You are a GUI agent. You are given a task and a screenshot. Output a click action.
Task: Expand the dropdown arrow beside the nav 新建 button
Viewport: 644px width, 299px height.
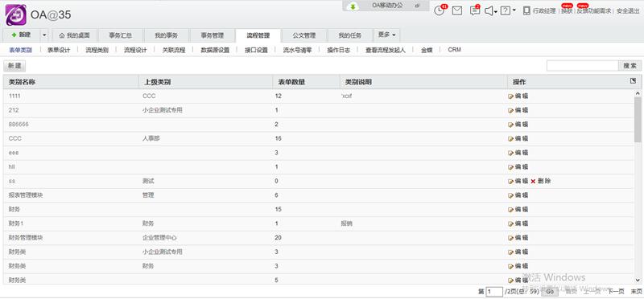(44, 35)
